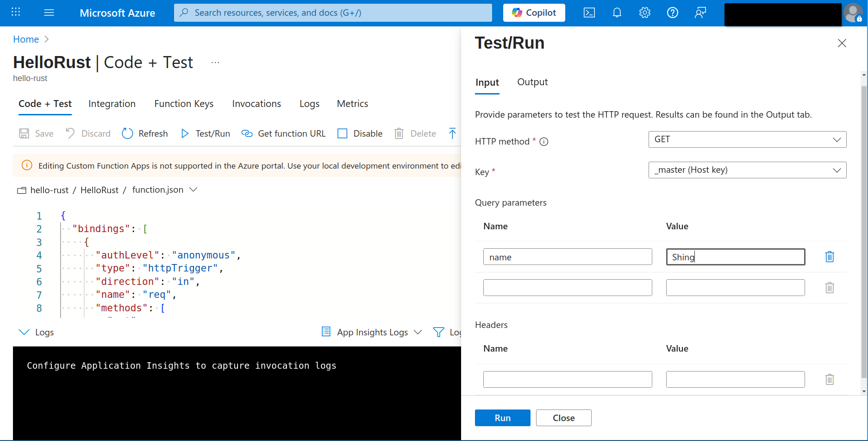The image size is (868, 441).
Task: Click the Close button
Action: click(x=563, y=418)
